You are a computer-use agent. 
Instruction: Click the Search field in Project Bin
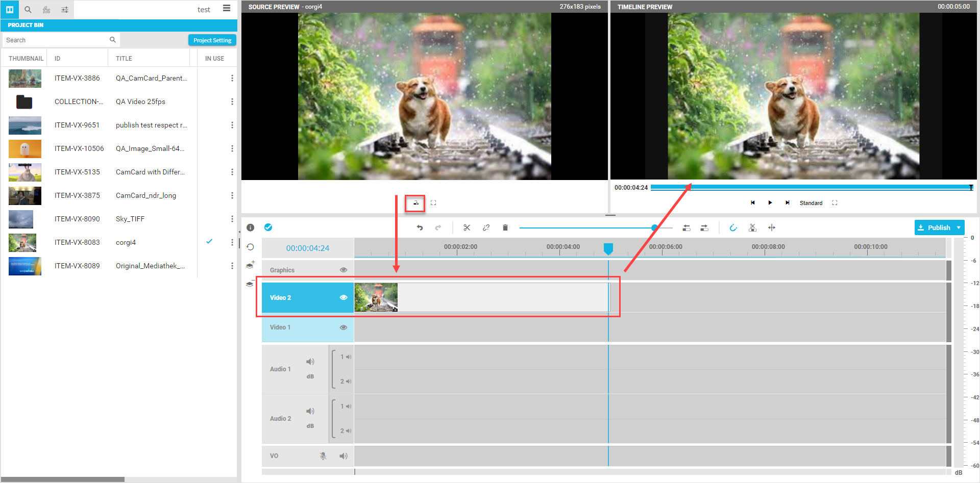(56, 40)
